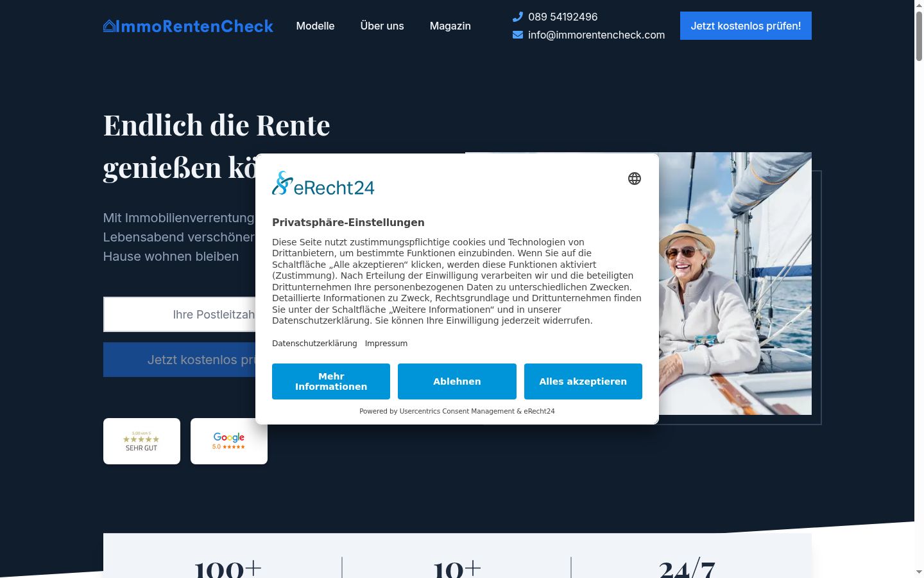The height and width of the screenshot is (578, 924).
Task: Open language selection globe icon
Action: click(635, 179)
